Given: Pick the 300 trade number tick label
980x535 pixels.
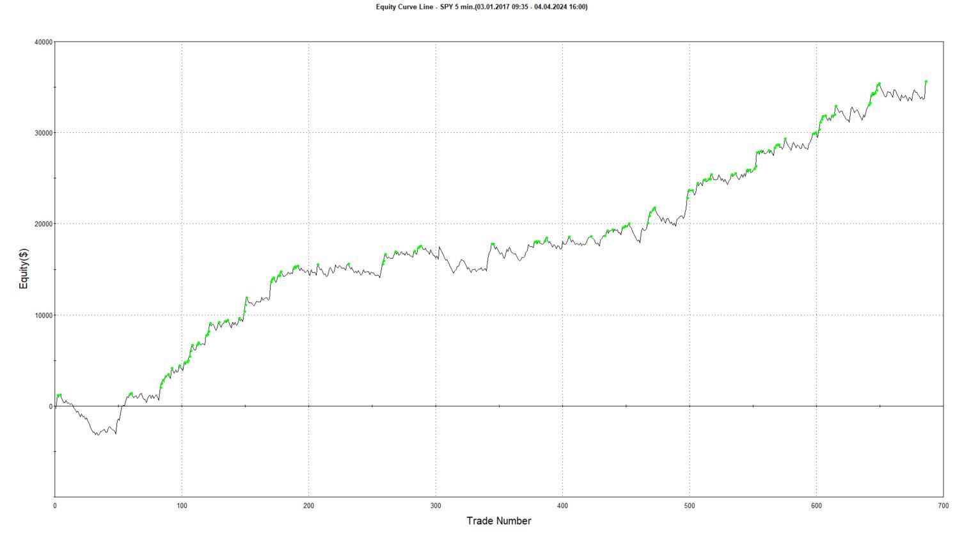Looking at the screenshot, I should tap(436, 506).
